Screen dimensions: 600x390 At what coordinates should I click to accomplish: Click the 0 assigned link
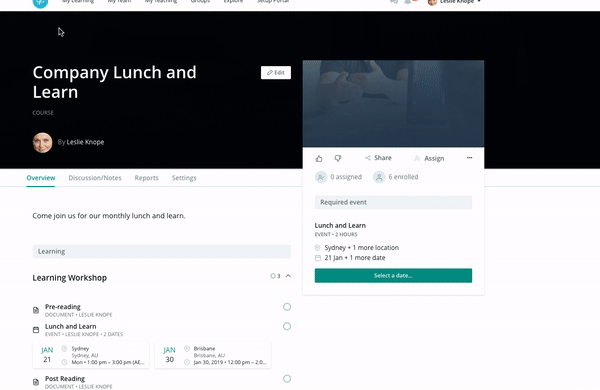(x=346, y=177)
